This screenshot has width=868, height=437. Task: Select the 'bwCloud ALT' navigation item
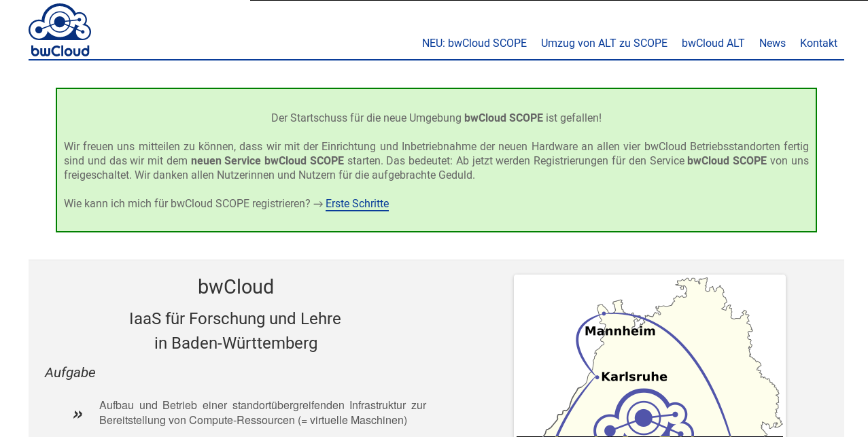pos(713,43)
